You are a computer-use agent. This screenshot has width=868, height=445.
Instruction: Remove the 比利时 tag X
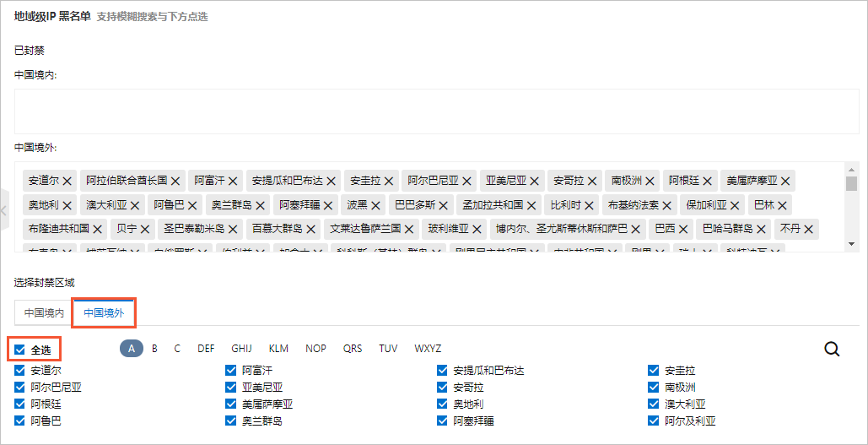589,205
